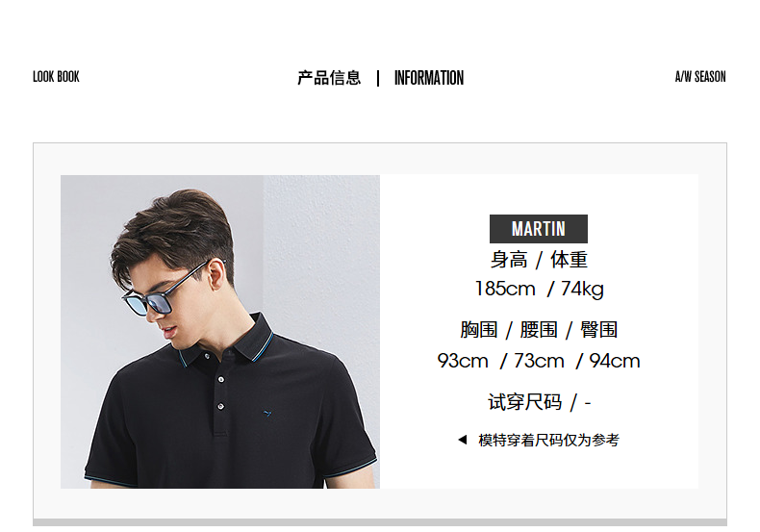
Task: Click the LOOK BOOK label
Action: click(x=56, y=77)
